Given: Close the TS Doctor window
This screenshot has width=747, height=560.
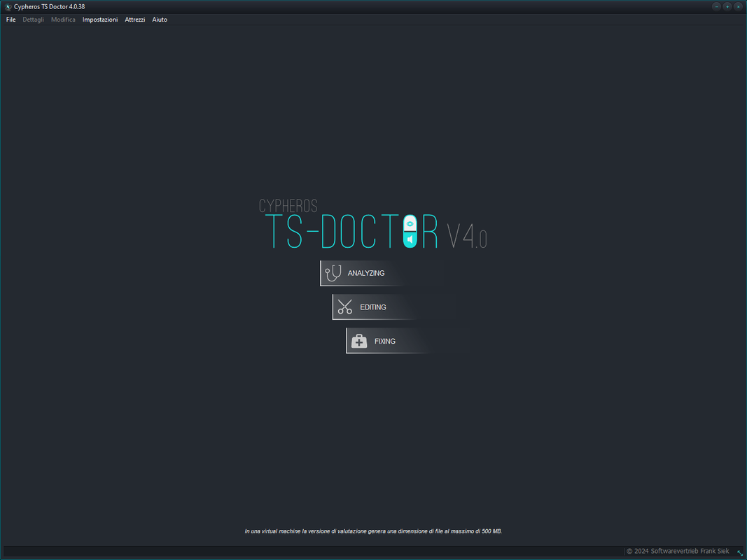Looking at the screenshot, I should pos(739,7).
